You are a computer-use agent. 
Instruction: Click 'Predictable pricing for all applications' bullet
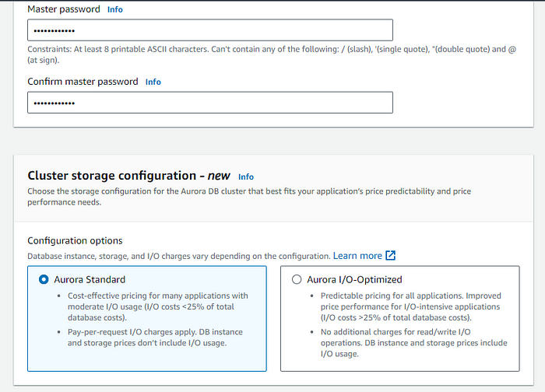click(411, 306)
